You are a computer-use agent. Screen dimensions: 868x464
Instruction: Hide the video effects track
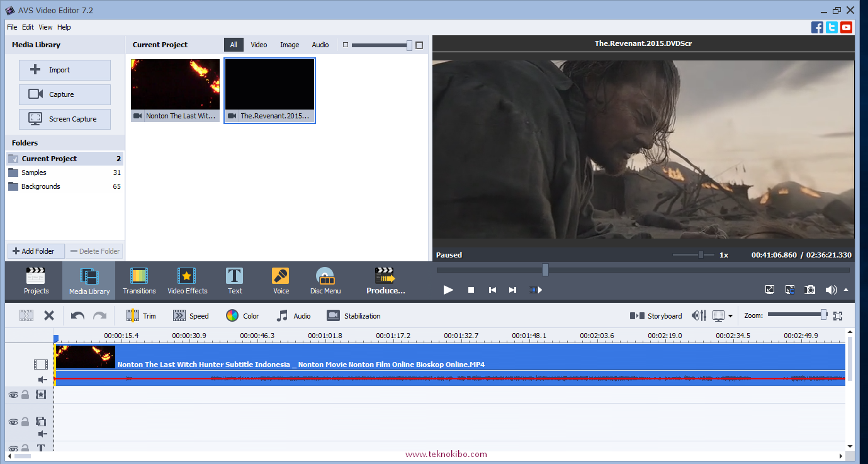13,395
